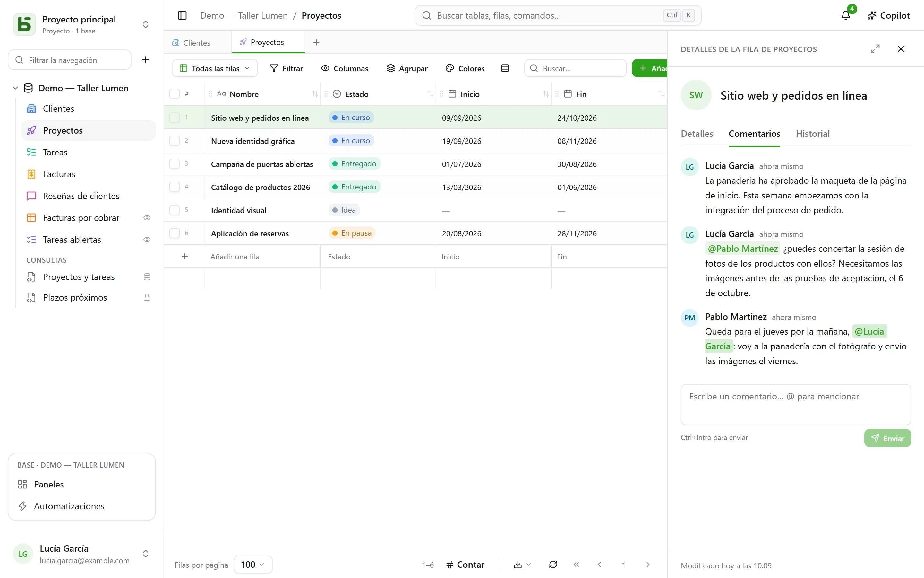Screen dimensions: 924x578
Task: Change row height with the density icon
Action: (x=505, y=68)
